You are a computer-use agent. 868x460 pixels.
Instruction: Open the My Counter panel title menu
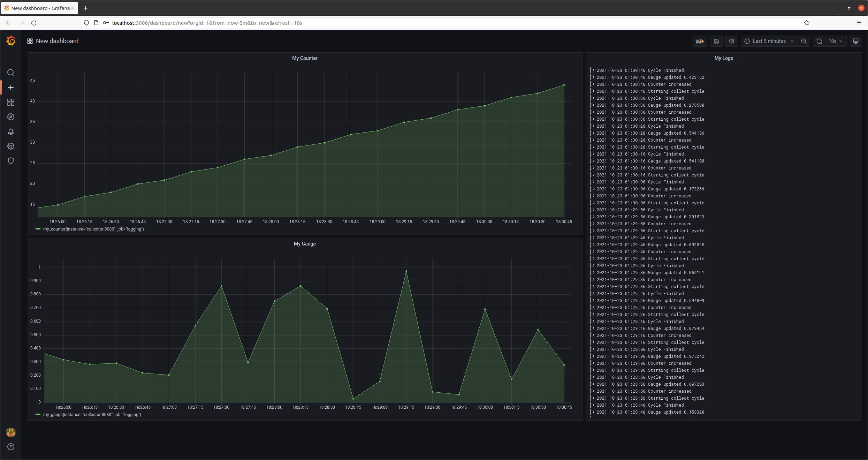click(x=305, y=58)
